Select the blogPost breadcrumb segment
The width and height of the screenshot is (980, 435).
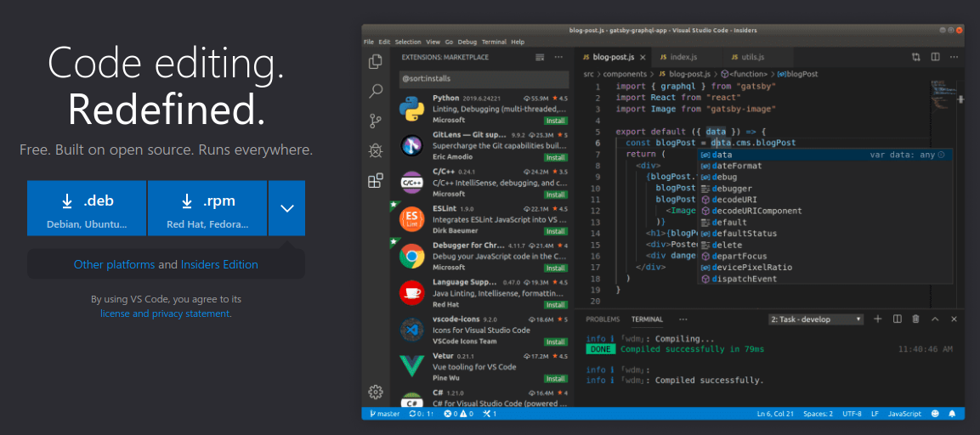pyautogui.click(x=797, y=74)
